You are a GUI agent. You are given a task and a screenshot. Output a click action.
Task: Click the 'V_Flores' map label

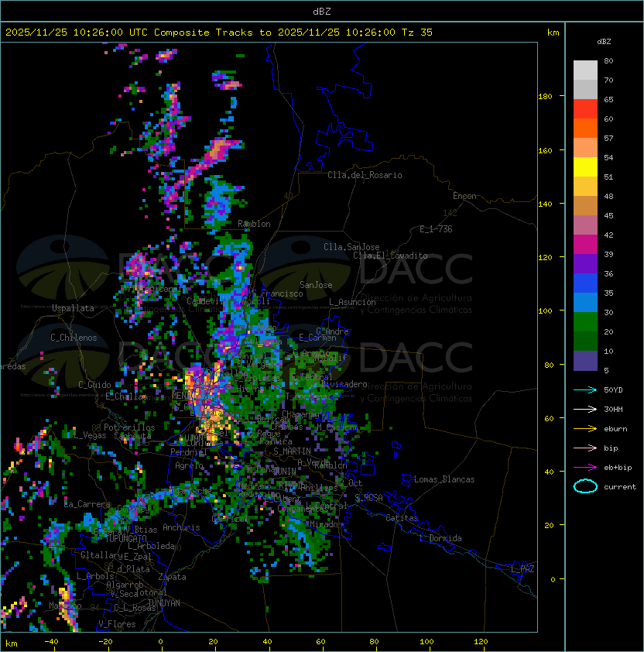coord(117,624)
